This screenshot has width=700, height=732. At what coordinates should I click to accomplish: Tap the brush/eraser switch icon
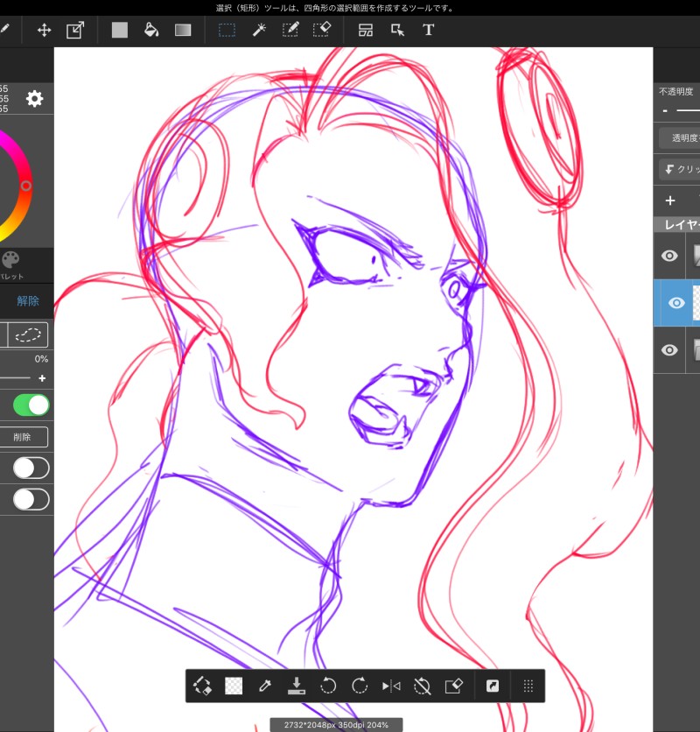202,686
